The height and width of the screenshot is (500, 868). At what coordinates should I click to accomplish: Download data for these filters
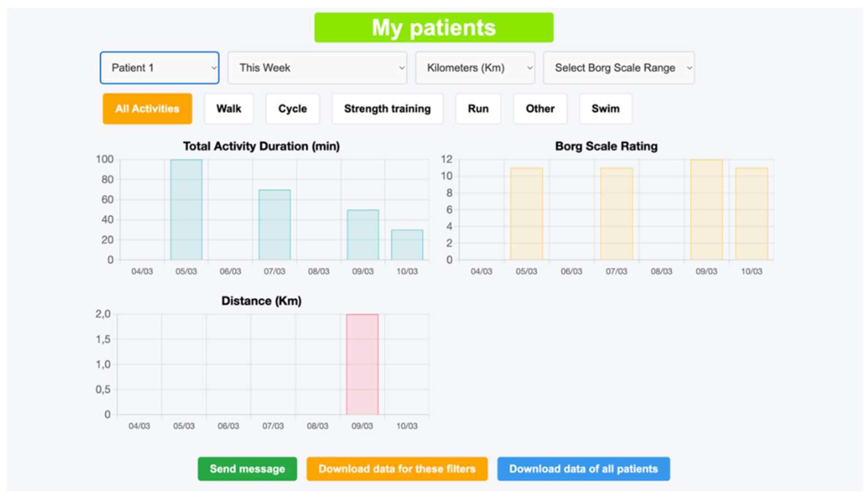coord(397,469)
